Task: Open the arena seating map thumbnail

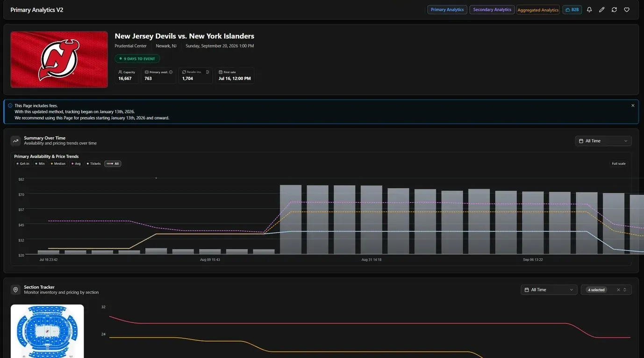Action: 47,331
